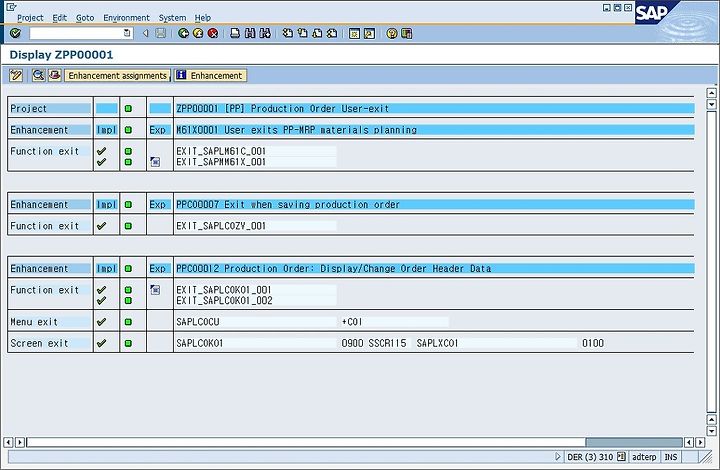Open the Project menu

[30, 17]
